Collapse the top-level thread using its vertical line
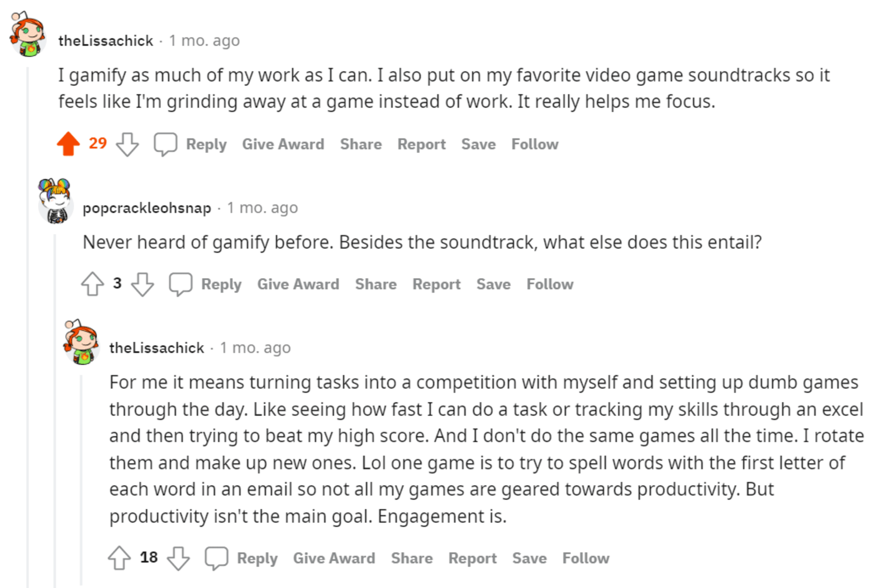The width and height of the screenshot is (880, 588). pyautogui.click(x=27, y=335)
